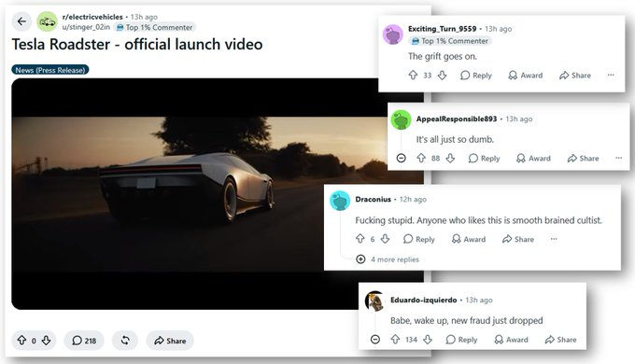Downvote the 'Babe, wake up' comment
635x364 pixels.
[428, 340]
